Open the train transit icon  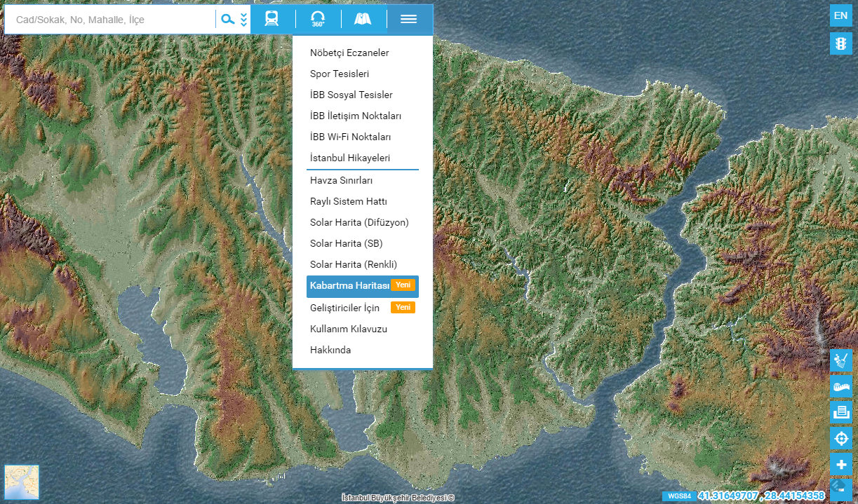(x=272, y=20)
